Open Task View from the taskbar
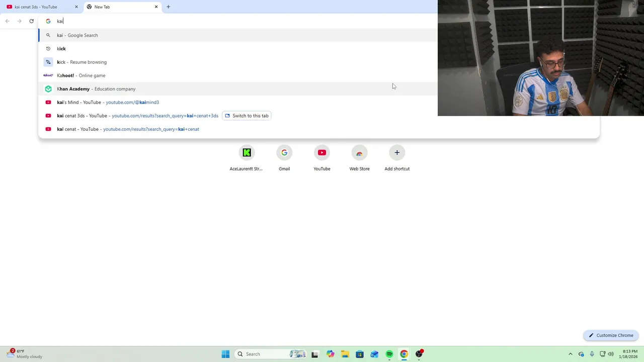644x362 pixels. pos(315,354)
